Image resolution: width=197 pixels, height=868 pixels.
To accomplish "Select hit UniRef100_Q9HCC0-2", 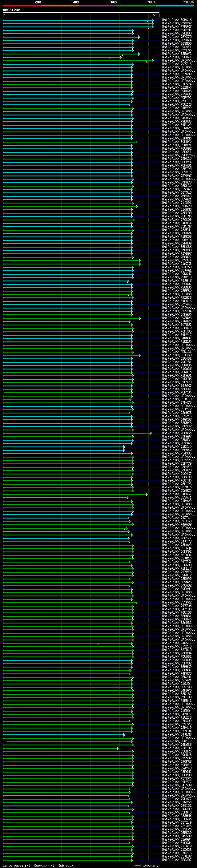I will pos(179,155).
